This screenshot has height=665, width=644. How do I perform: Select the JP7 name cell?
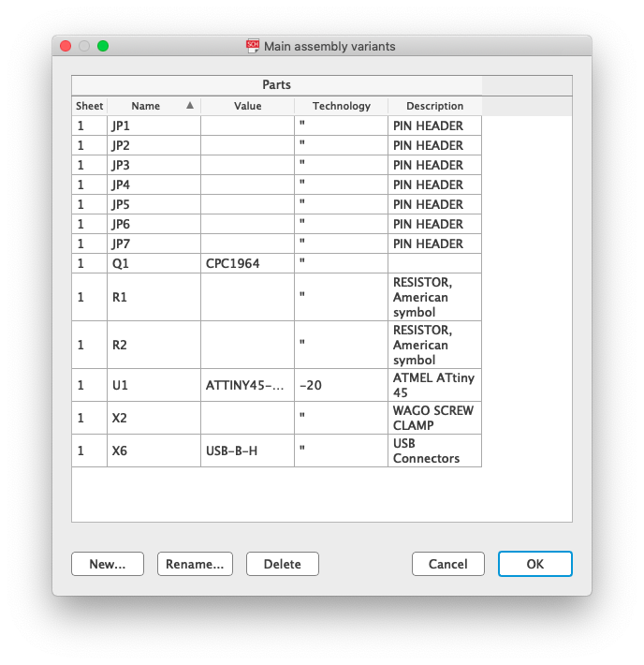click(x=154, y=244)
